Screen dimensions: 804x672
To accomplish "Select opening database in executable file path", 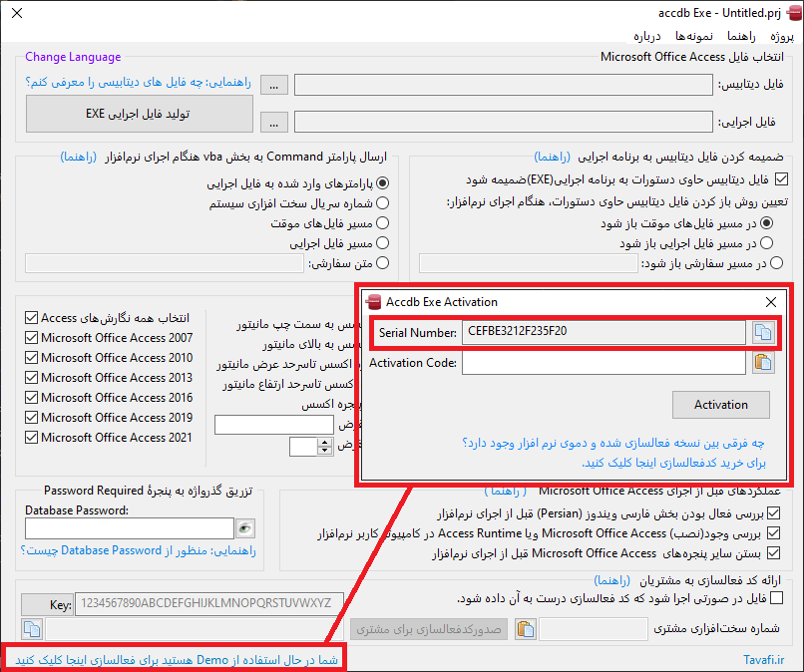I will (766, 243).
